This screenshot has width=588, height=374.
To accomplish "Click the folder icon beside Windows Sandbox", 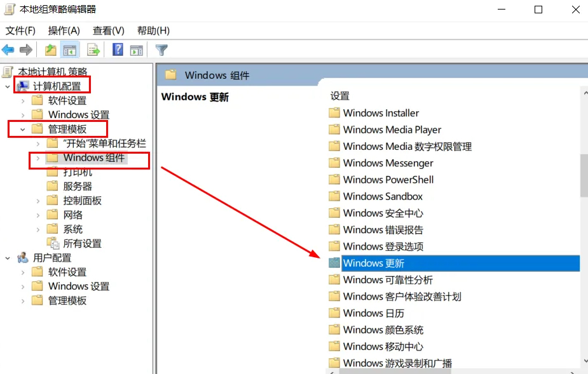I will point(334,196).
